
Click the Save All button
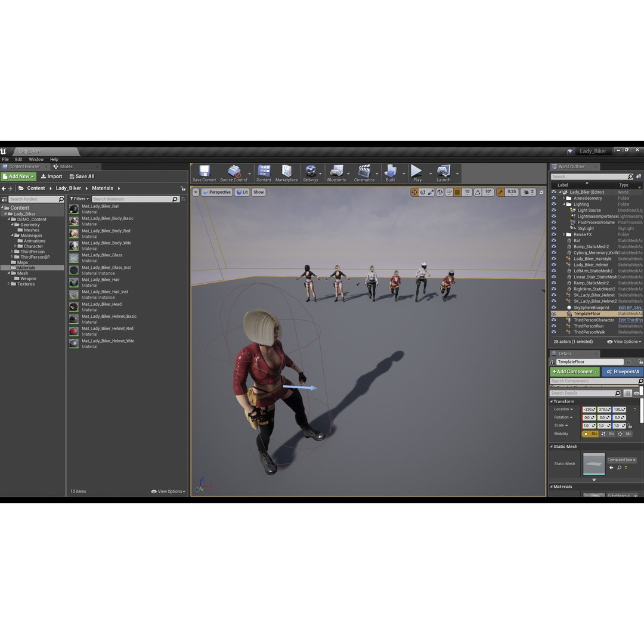[82, 176]
